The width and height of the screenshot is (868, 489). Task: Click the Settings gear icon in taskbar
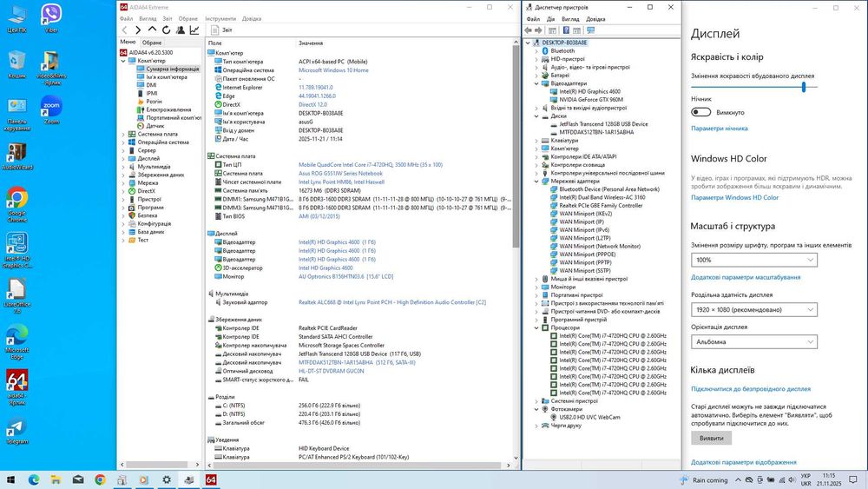pos(167,479)
